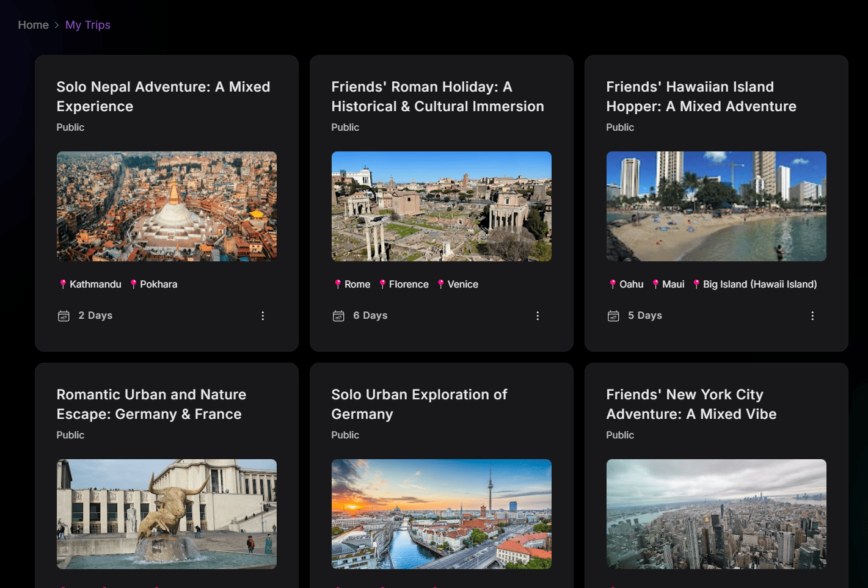Click the Big Island location pin icon
This screenshot has width=868, height=588.
click(x=696, y=284)
